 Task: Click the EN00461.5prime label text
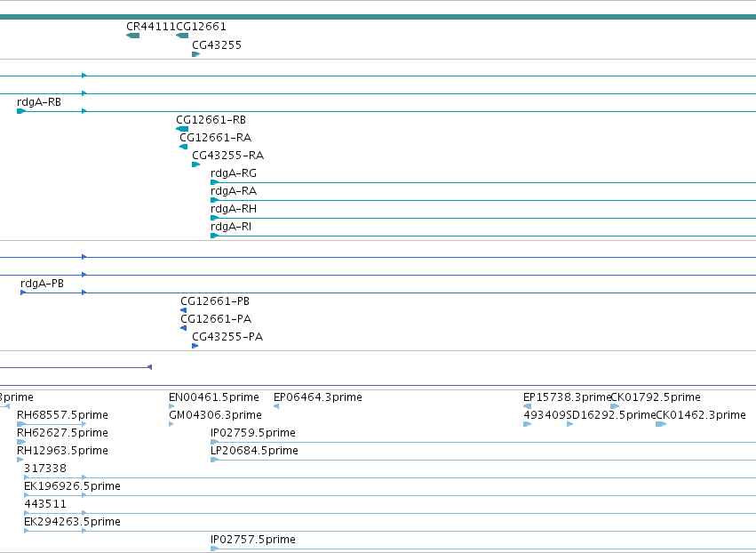click(214, 397)
